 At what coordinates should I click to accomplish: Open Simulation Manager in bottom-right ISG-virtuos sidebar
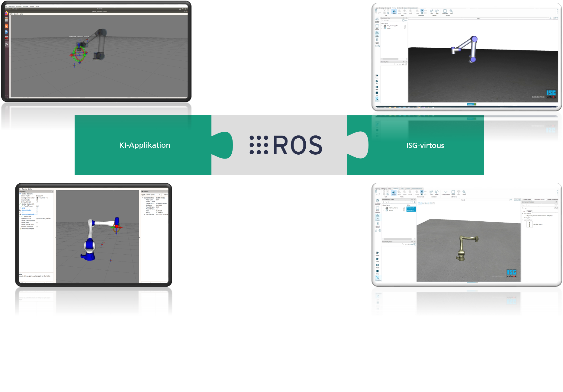pos(378,202)
